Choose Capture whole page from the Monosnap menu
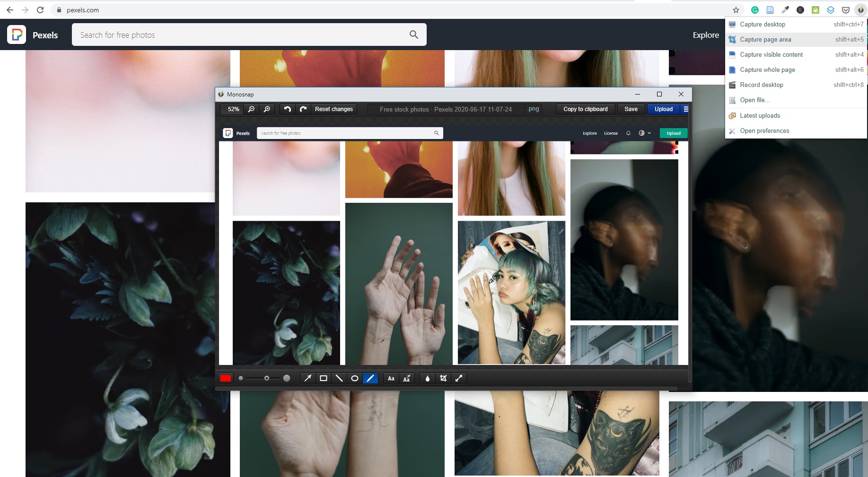 767,69
